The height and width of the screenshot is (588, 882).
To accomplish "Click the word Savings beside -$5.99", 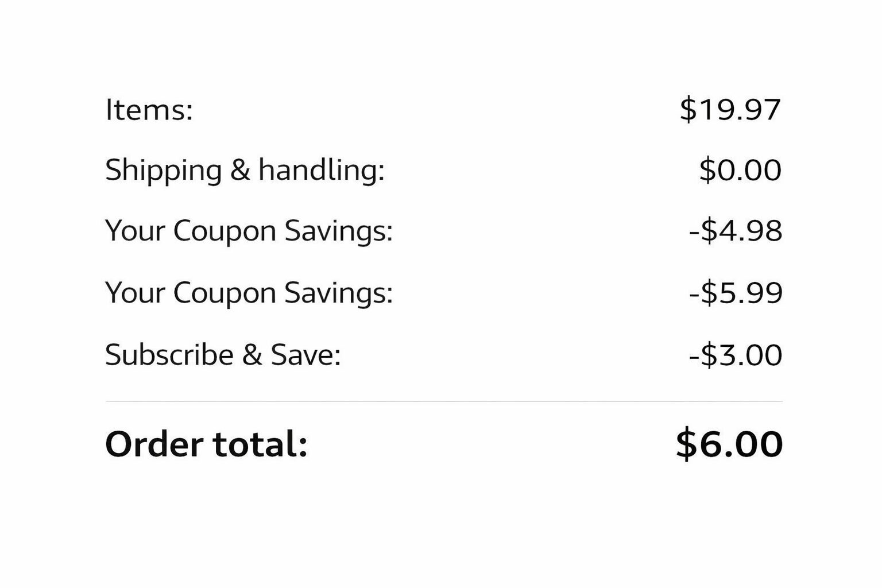I will tap(338, 293).
